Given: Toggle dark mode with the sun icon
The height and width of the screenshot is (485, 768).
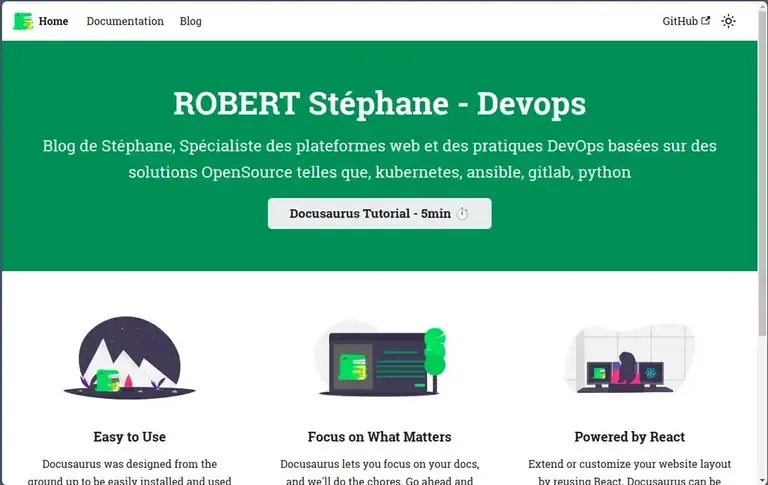Looking at the screenshot, I should [728, 21].
